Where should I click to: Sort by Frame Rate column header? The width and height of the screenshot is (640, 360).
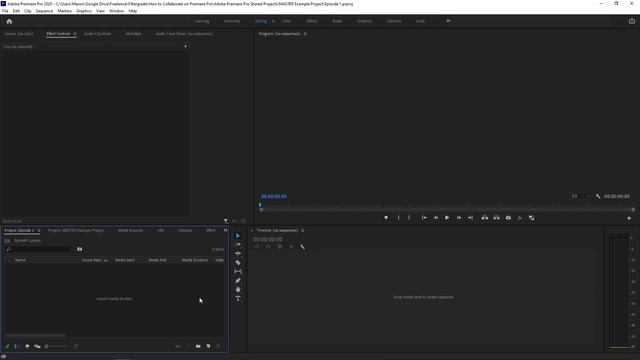pyautogui.click(x=91, y=260)
